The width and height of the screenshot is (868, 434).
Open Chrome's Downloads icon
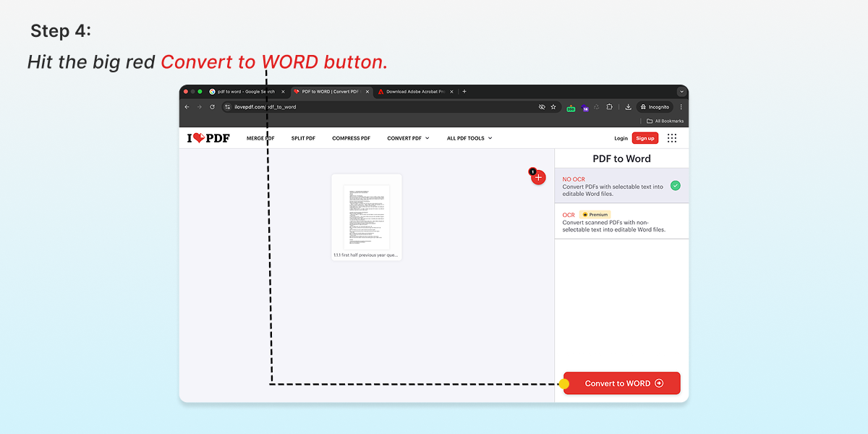[628, 106]
